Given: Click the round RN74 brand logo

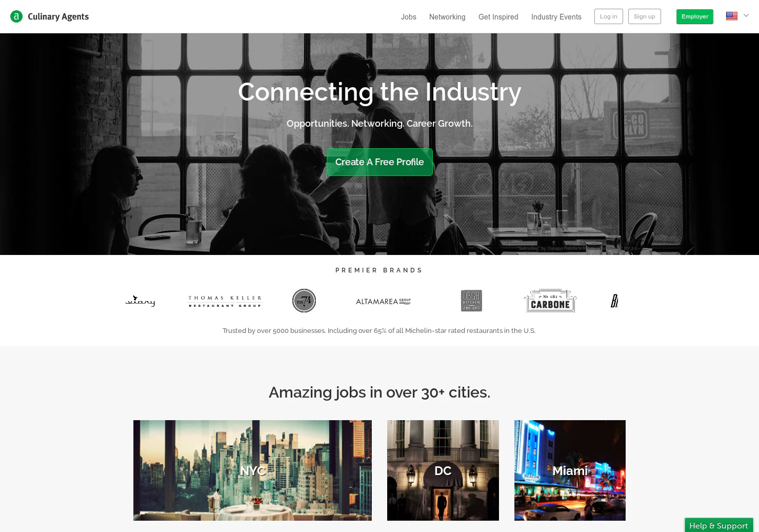Looking at the screenshot, I should pyautogui.click(x=304, y=301).
